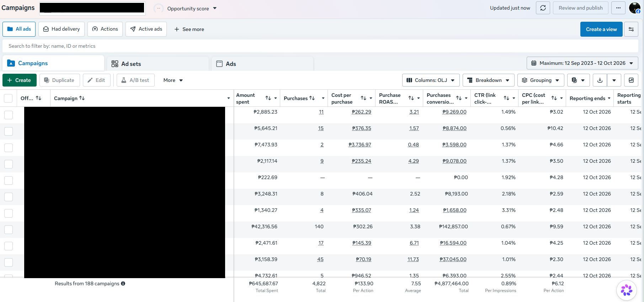Click the green Create button
The width and height of the screenshot is (644, 302).
coord(20,80)
